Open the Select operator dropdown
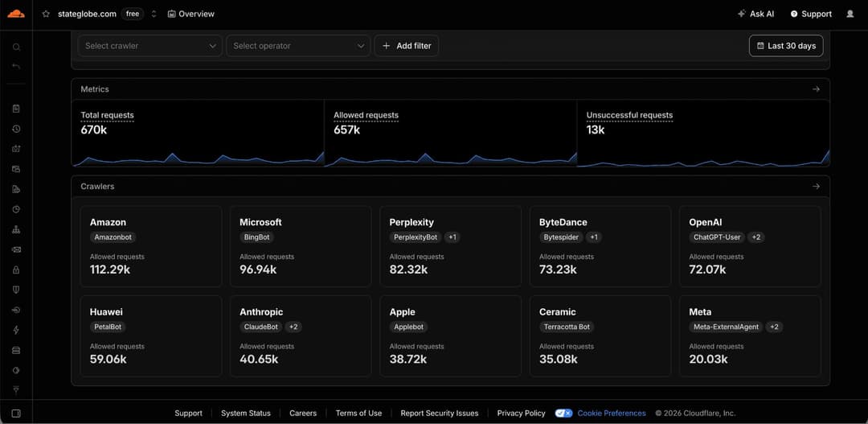 [298, 45]
